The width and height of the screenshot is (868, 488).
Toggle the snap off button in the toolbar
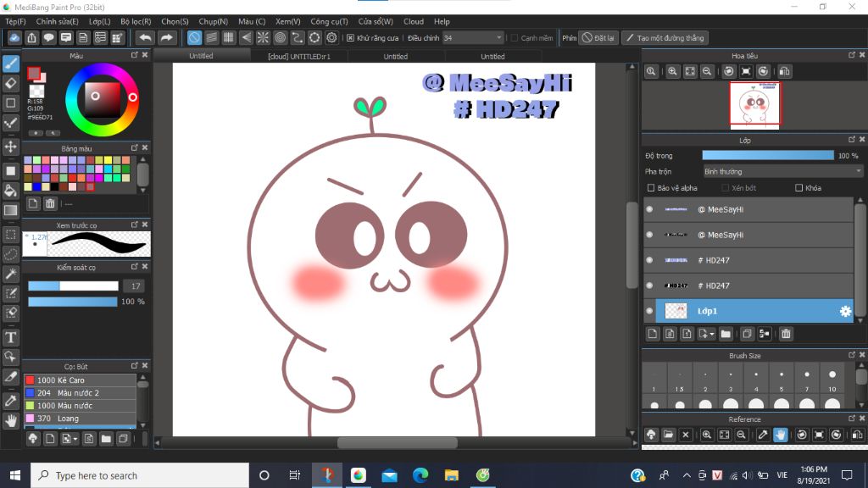[194, 37]
